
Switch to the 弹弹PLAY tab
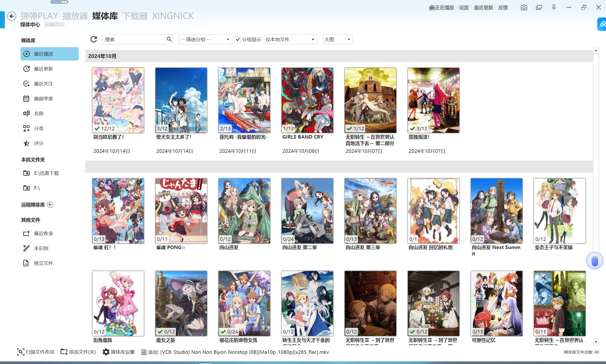[x=39, y=16]
